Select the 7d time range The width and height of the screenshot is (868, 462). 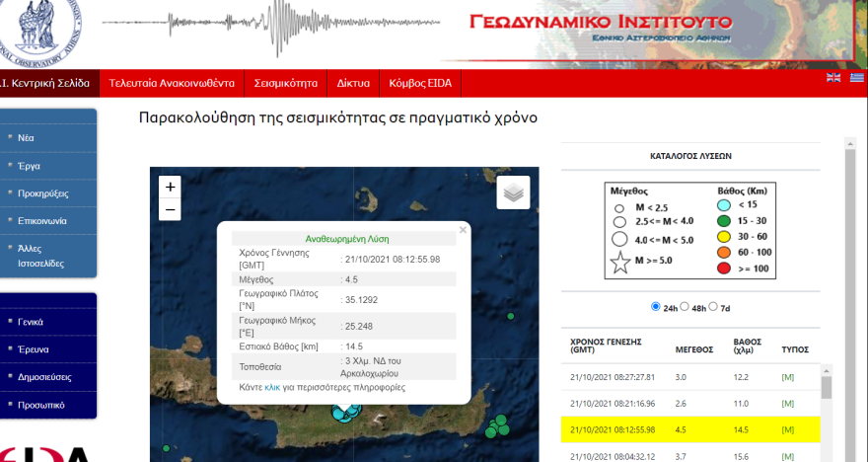(713, 306)
